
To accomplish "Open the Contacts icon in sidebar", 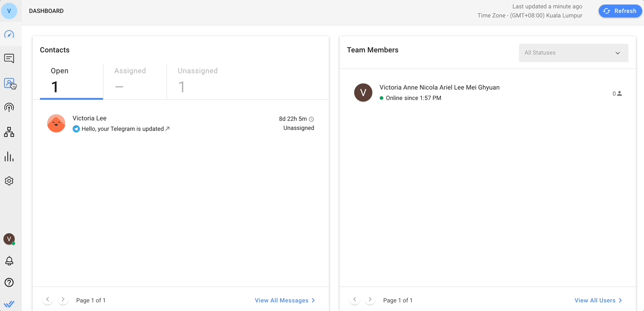I will tap(9, 83).
